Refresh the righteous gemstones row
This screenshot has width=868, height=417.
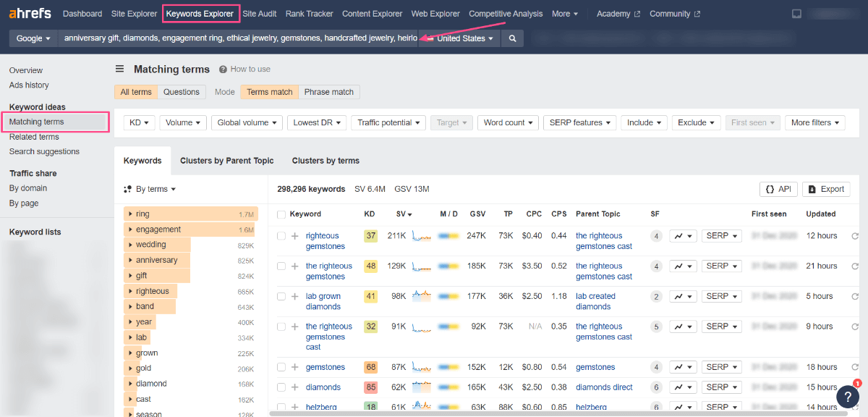(855, 236)
